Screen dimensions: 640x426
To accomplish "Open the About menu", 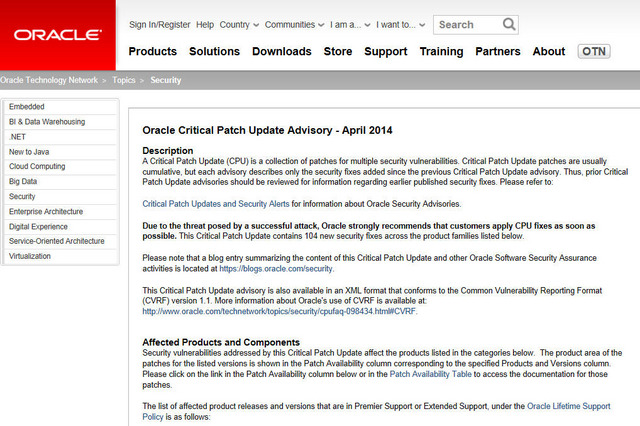I will click(x=549, y=51).
